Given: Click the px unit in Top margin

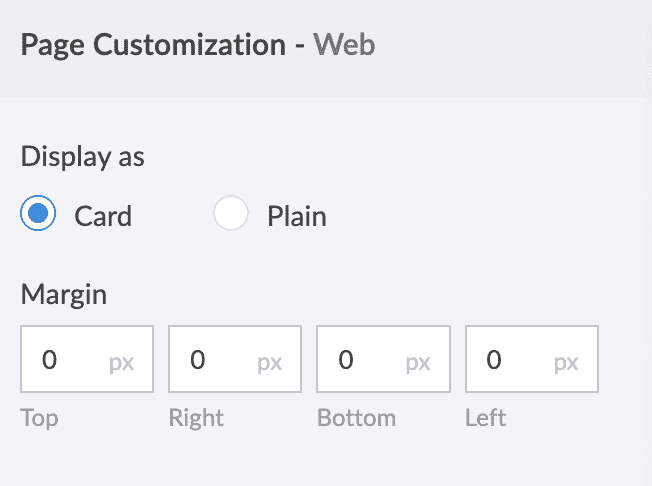Looking at the screenshot, I should [122, 362].
